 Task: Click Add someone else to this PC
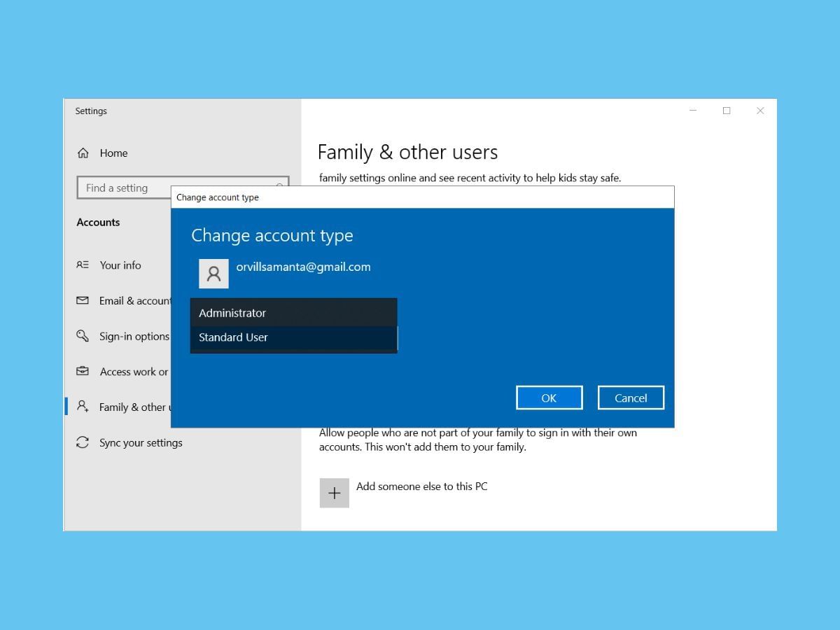coord(421,486)
